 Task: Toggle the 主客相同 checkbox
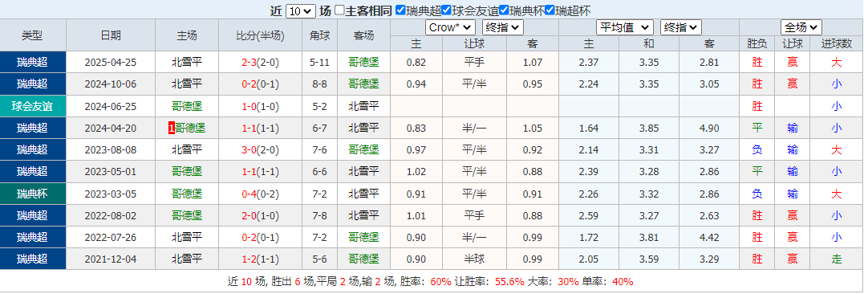click(339, 10)
